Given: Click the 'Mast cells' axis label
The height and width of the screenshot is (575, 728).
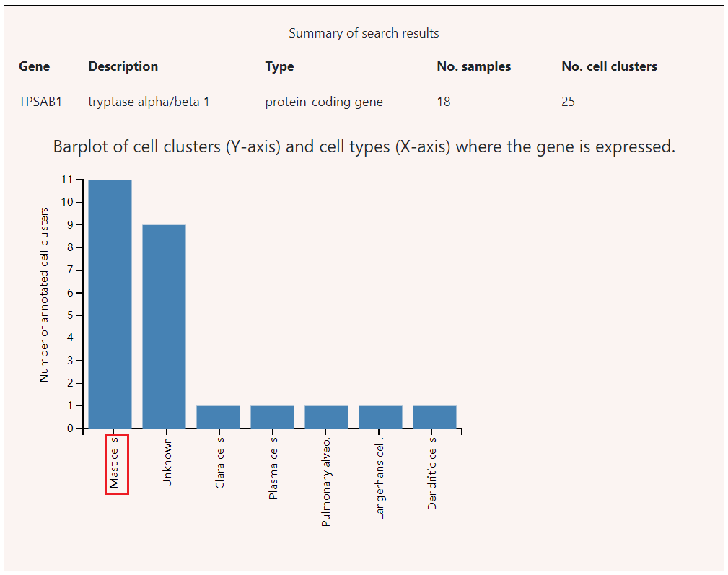Looking at the screenshot, I should point(114,462).
